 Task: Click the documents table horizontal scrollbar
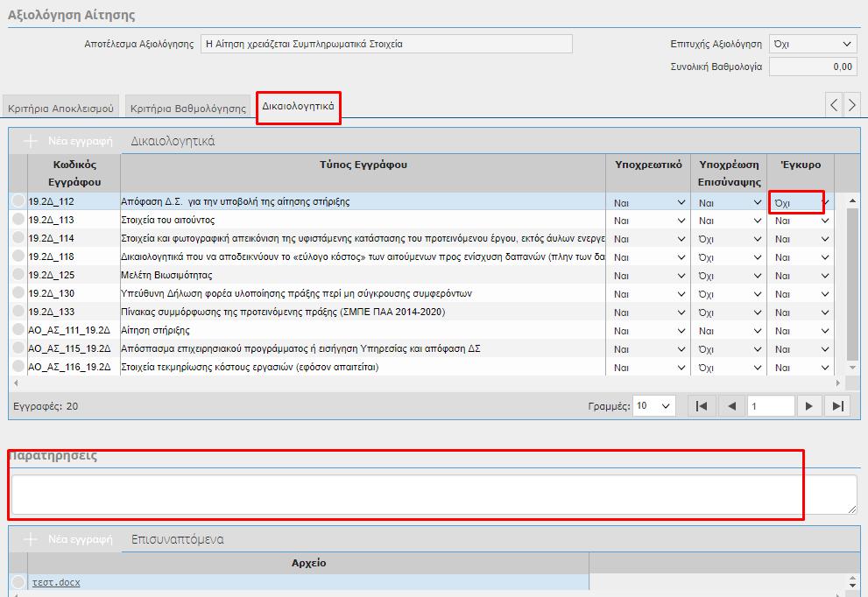click(427, 383)
